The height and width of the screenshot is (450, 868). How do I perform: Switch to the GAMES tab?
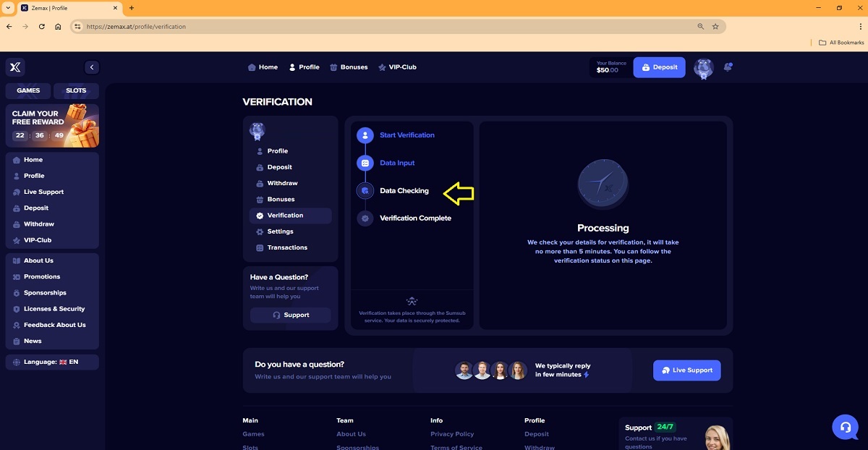tap(28, 91)
